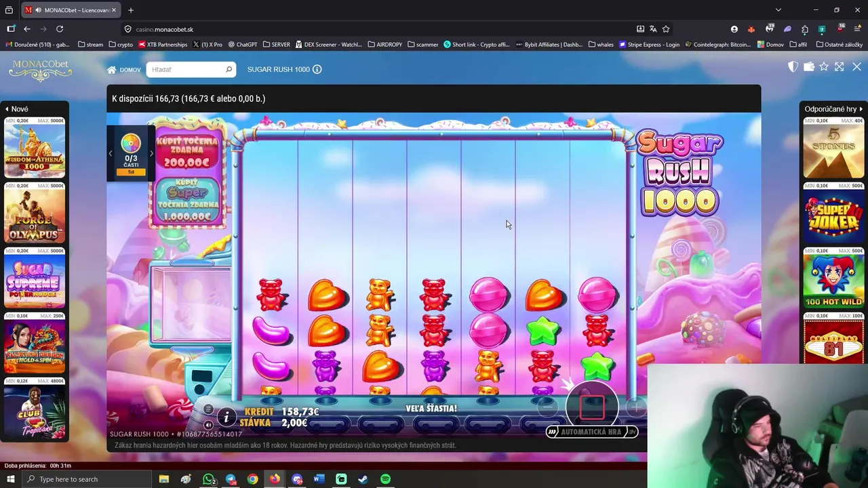This screenshot has height=488, width=868.
Task: Open Firefox account profile icon
Action: 734,29
